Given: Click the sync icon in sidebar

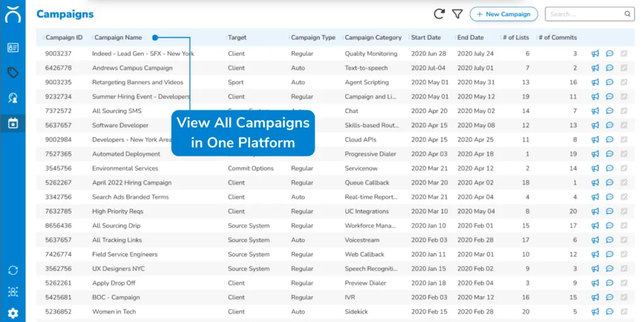Looking at the screenshot, I should point(13,270).
